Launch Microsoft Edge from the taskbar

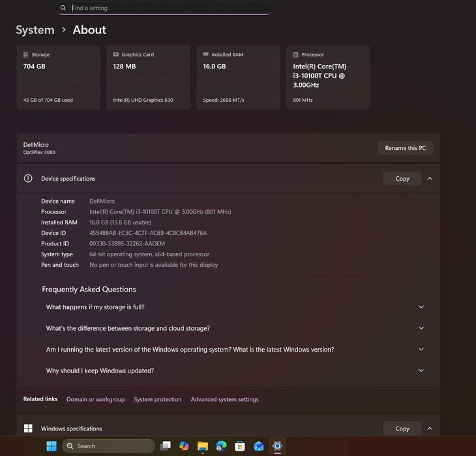click(x=221, y=446)
